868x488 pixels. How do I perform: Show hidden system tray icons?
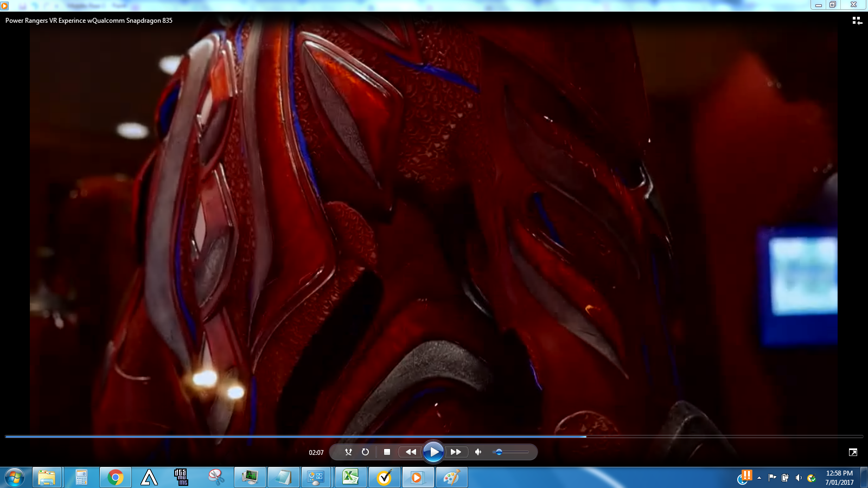pos(759,478)
